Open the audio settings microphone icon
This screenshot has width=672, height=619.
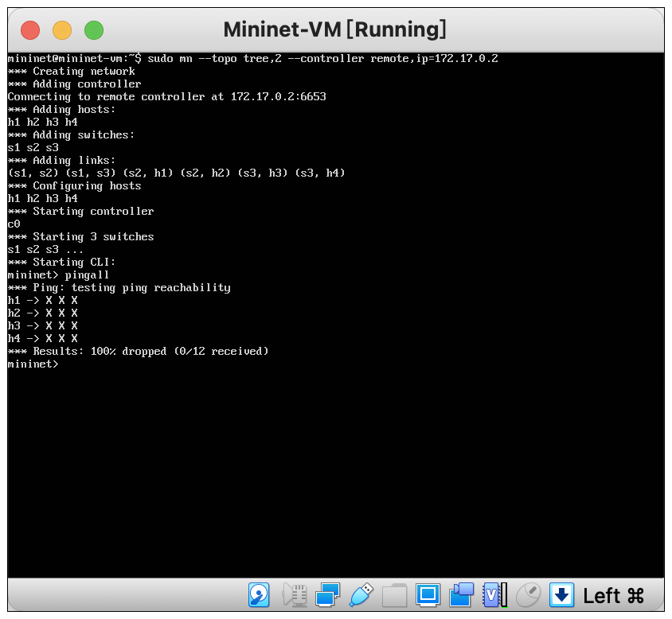pos(295,594)
